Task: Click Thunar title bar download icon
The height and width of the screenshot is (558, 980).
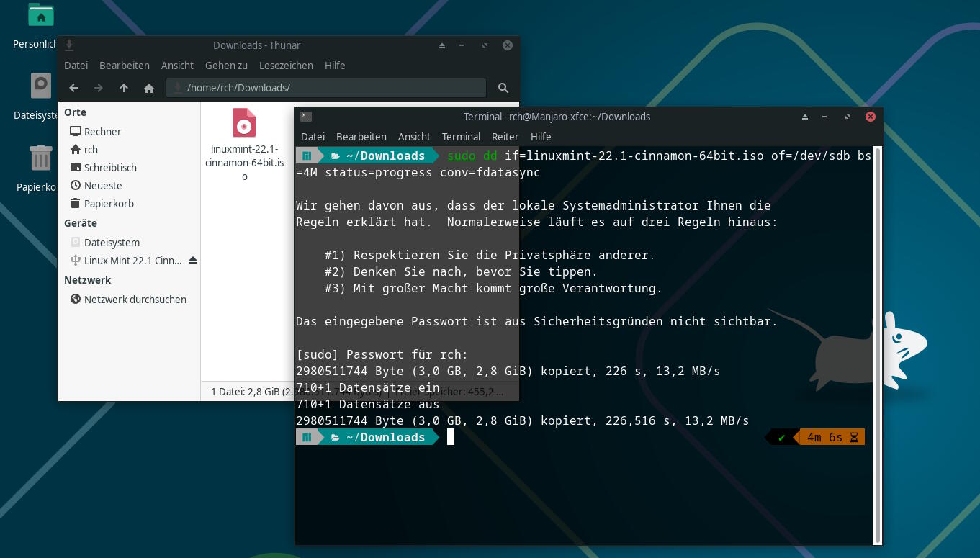Action: 69,45
